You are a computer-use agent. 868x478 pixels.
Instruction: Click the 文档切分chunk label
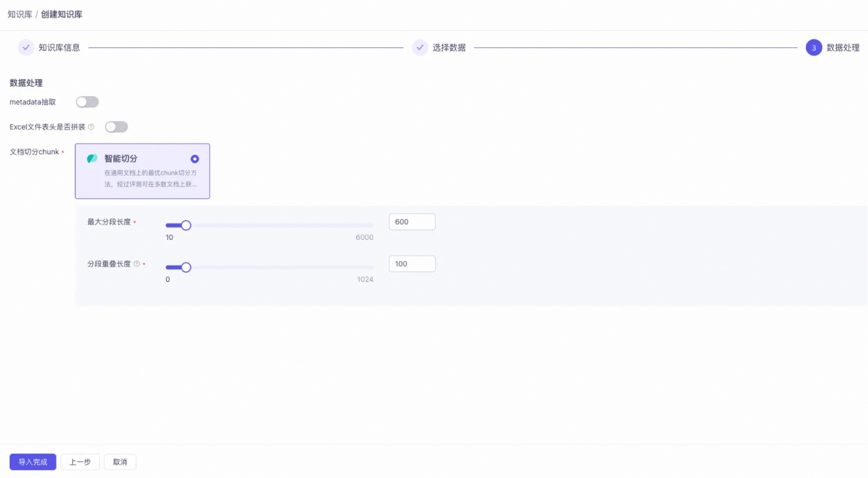[34, 152]
